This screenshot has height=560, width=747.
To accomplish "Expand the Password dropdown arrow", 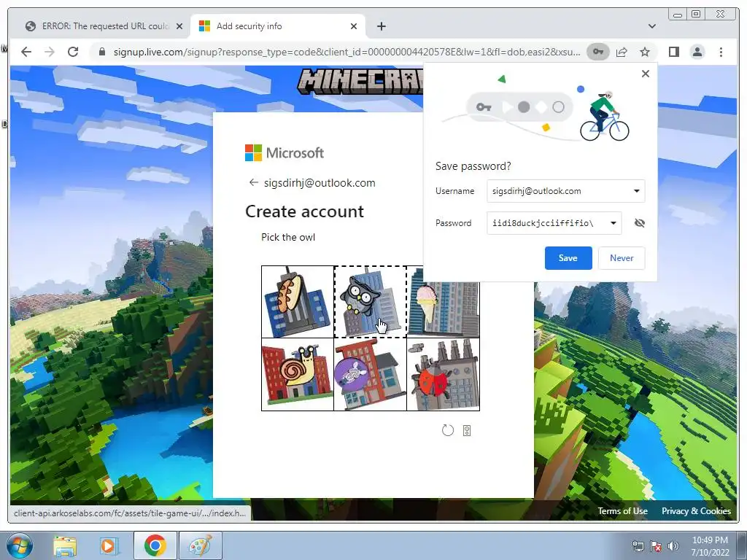I will coord(613,223).
